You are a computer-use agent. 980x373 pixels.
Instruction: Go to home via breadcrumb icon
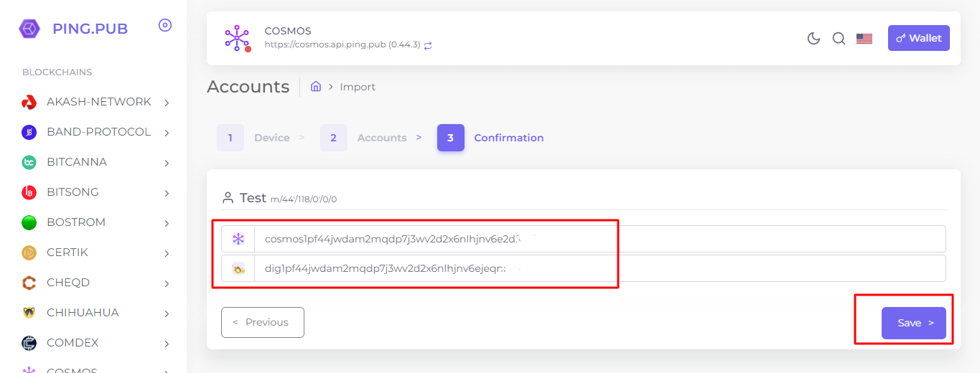click(x=315, y=87)
